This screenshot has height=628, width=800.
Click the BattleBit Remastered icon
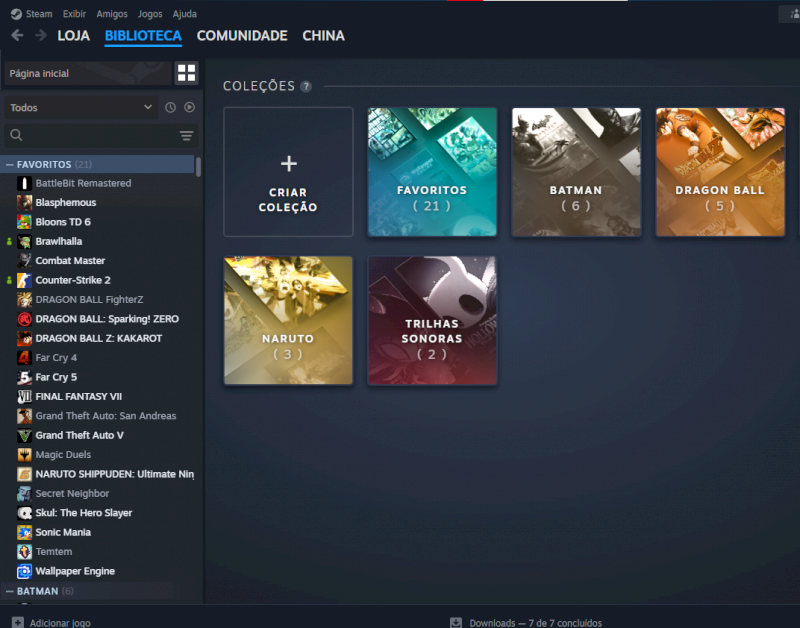[x=24, y=183]
